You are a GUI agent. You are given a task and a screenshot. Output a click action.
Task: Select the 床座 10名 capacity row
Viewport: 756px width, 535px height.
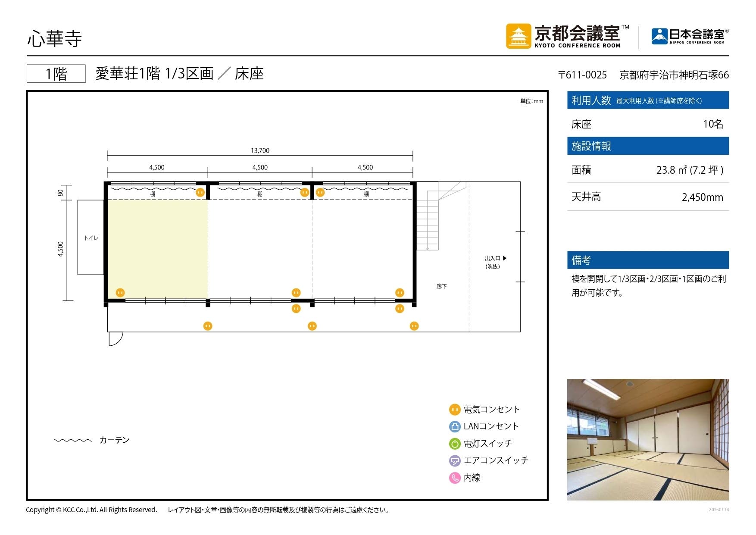(x=647, y=124)
